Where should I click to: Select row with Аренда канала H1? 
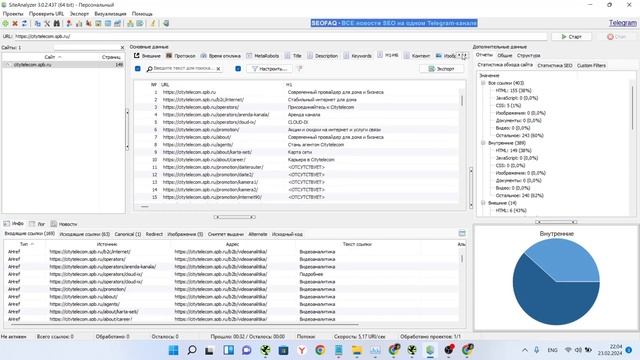(297, 115)
